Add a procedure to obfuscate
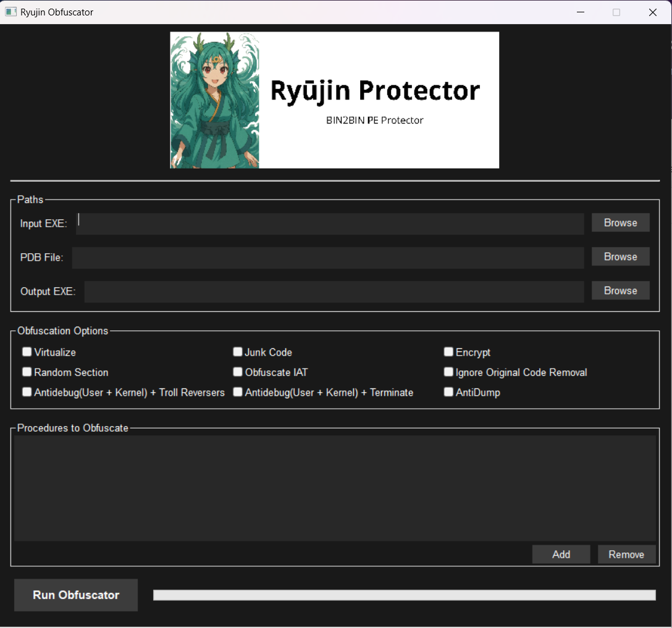The height and width of the screenshot is (628, 672). pos(561,554)
